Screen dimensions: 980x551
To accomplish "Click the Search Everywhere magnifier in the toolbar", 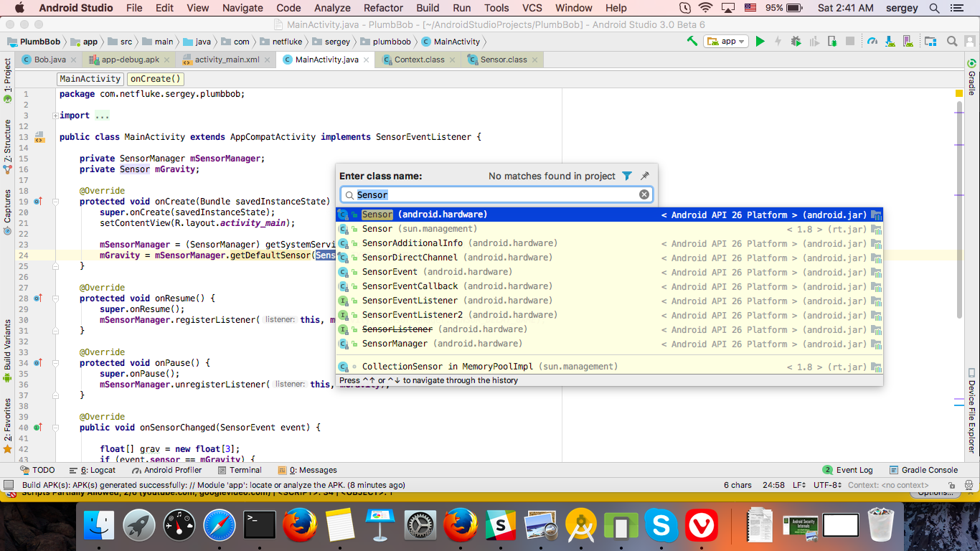I will pos(951,41).
